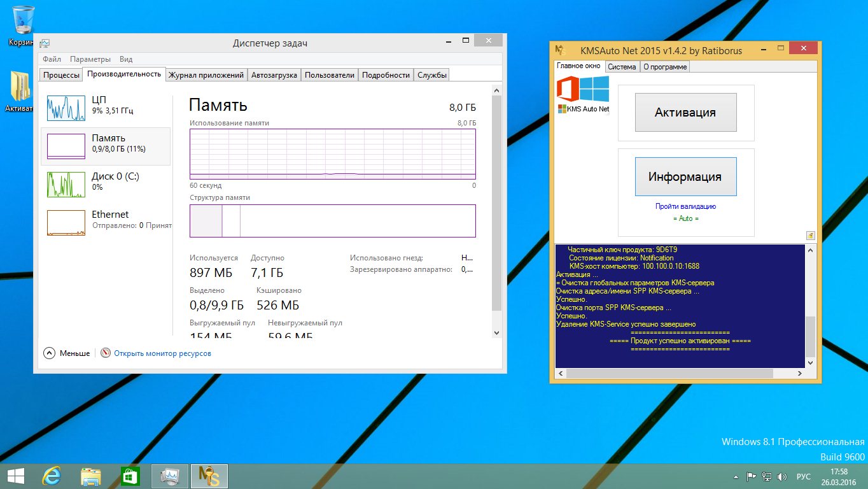Open the Файл menu in Task Manager
The image size is (868, 489).
[52, 59]
